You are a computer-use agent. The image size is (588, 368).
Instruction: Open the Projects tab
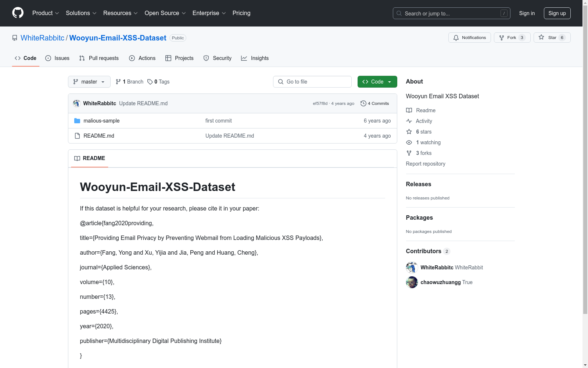(179, 58)
